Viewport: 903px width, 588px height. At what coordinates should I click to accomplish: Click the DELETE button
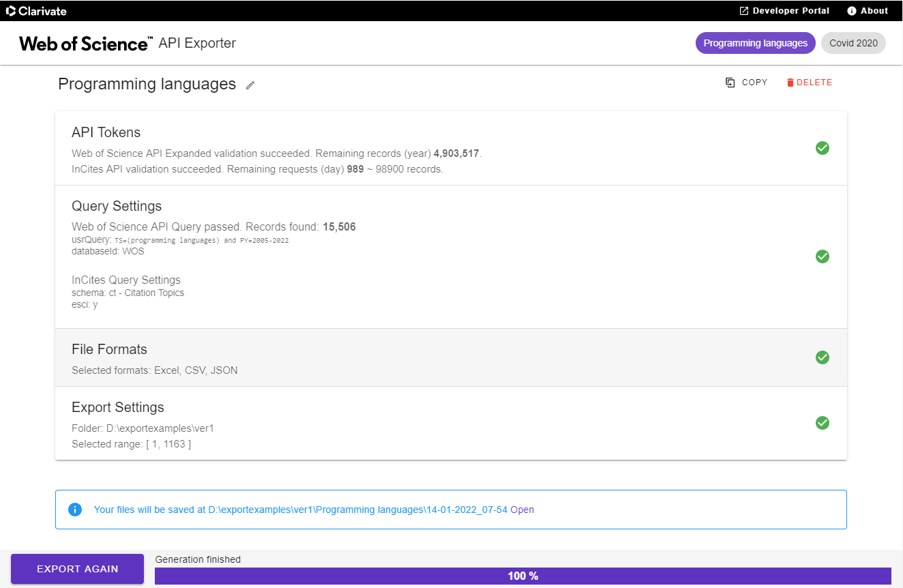(810, 82)
